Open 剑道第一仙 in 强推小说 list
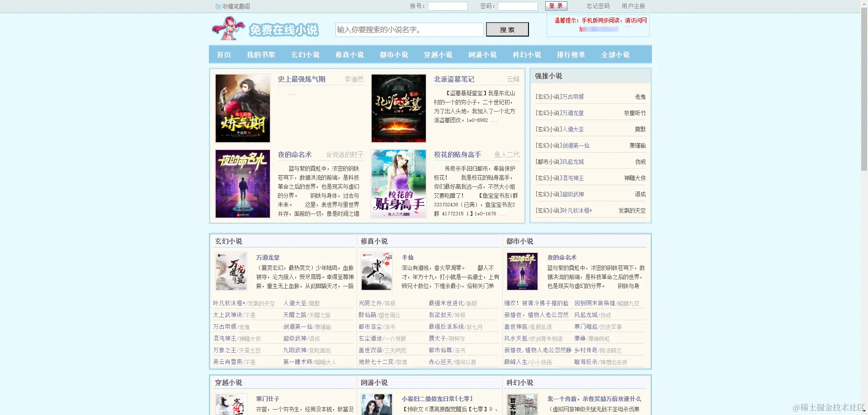868x415 pixels. (576, 145)
